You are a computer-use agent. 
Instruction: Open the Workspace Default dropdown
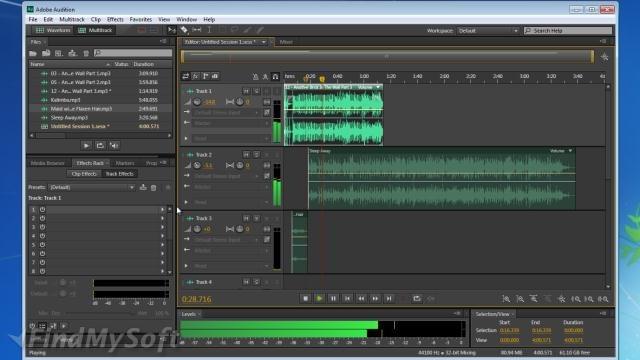click(x=488, y=31)
